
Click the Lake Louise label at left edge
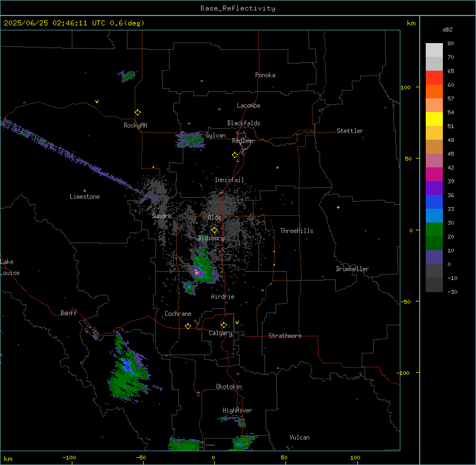[x=10, y=267]
